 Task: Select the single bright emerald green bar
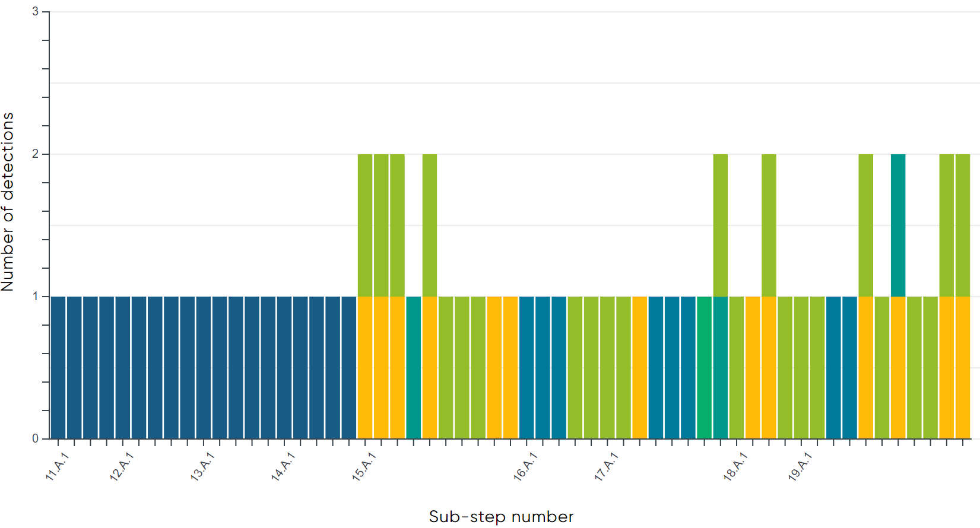(704, 368)
